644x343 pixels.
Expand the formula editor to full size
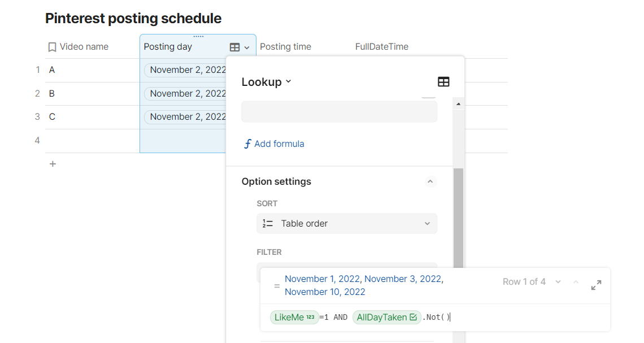pyautogui.click(x=596, y=285)
